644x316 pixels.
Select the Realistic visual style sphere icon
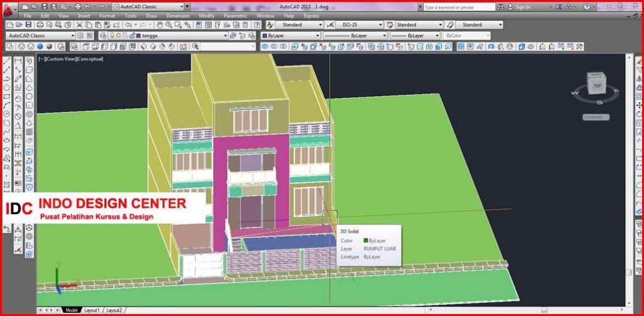tap(40, 46)
